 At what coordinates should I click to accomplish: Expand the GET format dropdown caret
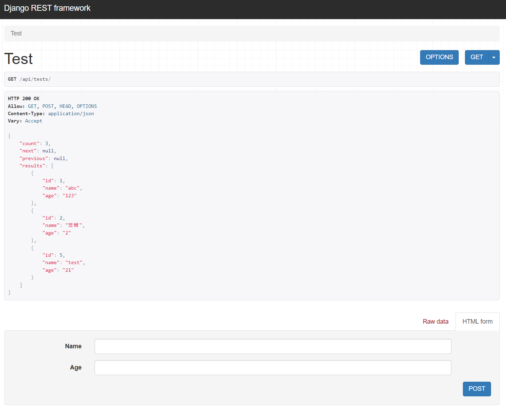[494, 57]
